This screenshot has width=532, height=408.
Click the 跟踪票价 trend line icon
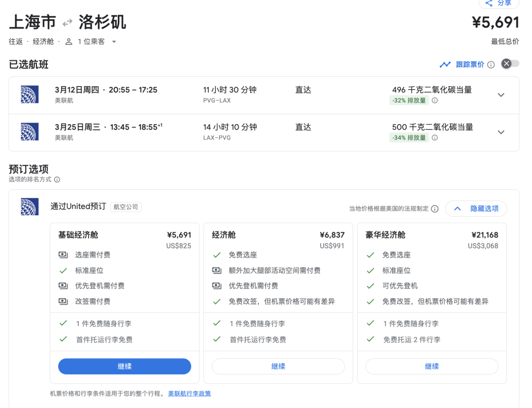445,65
